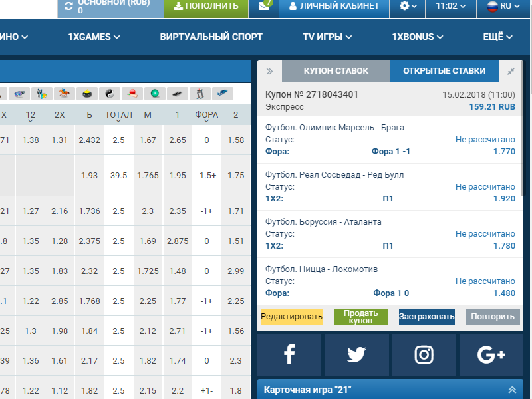Select the curling stone sport icon

pyautogui.click(x=87, y=94)
